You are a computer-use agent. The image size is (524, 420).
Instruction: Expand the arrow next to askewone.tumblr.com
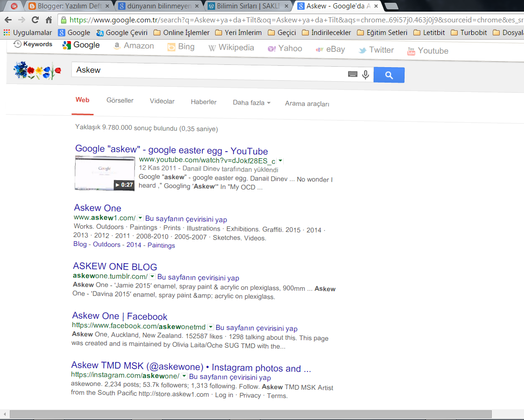(153, 277)
